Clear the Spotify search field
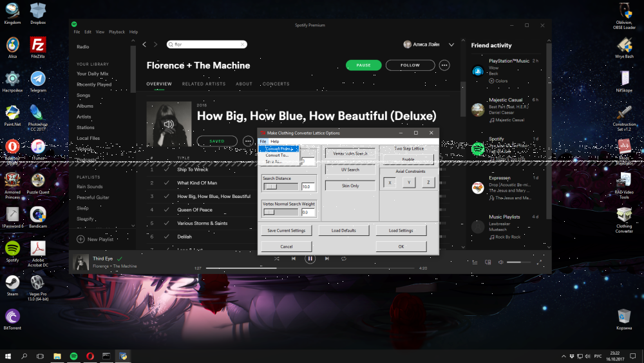This screenshot has width=644, height=363. [242, 44]
